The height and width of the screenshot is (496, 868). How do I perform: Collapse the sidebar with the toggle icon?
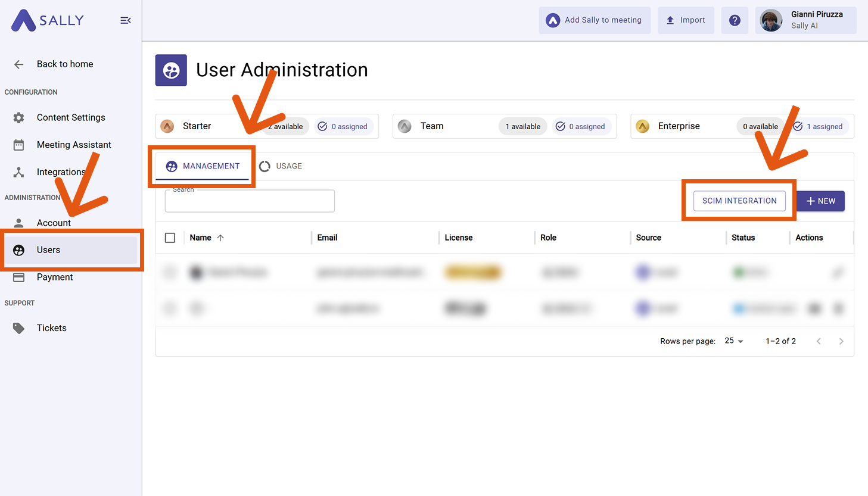tap(125, 20)
